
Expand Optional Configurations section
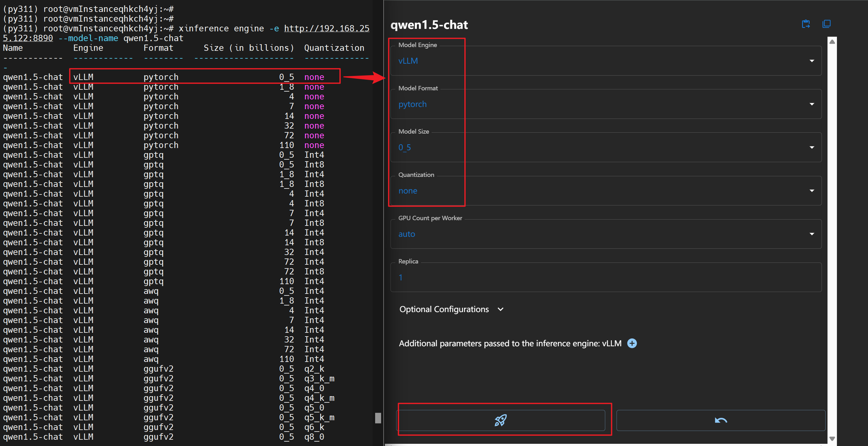click(451, 309)
